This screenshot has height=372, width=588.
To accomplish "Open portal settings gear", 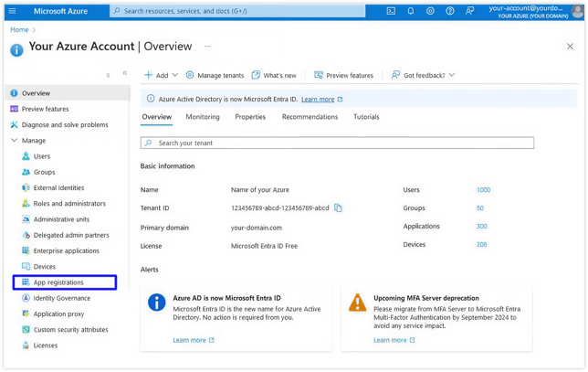I will click(x=430, y=11).
